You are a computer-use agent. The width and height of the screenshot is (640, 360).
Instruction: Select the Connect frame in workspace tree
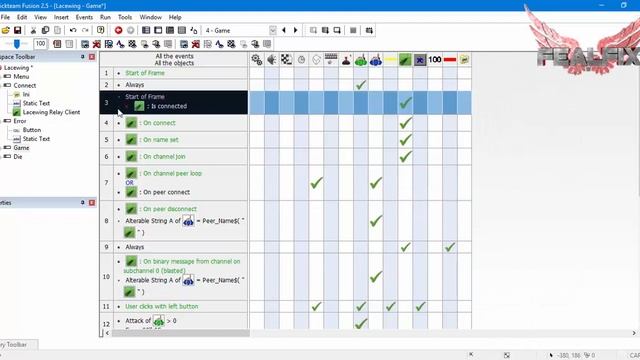point(24,85)
